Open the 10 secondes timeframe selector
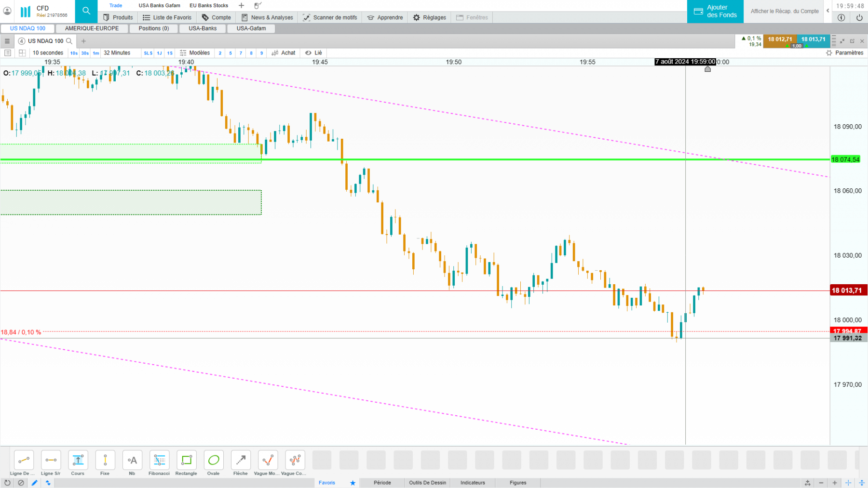 click(x=48, y=53)
